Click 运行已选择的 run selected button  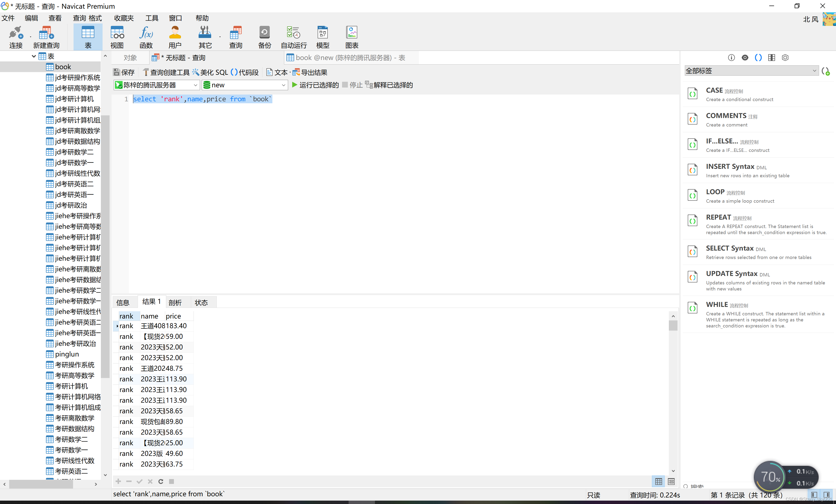click(x=315, y=85)
